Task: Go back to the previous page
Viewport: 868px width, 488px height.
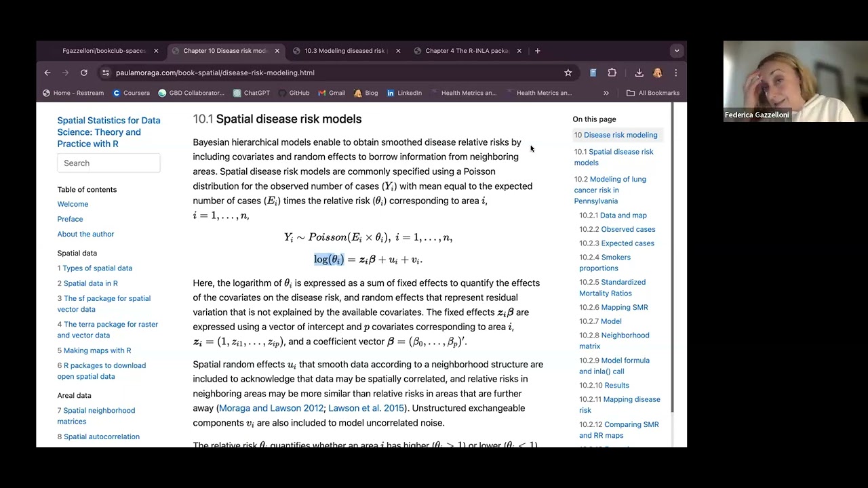Action: 47,73
